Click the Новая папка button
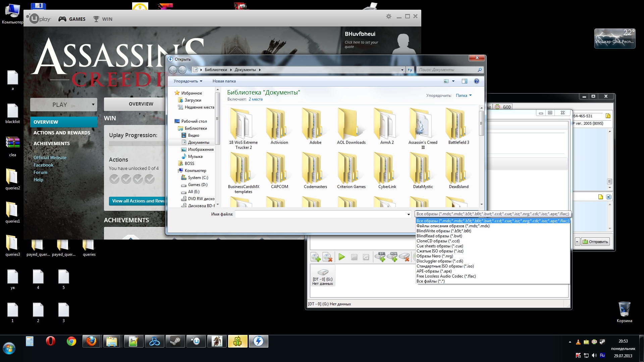This screenshot has width=644, height=362. [224, 81]
